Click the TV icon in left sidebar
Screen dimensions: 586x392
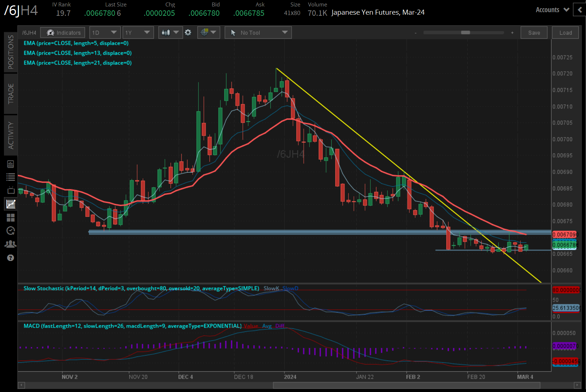[11, 190]
